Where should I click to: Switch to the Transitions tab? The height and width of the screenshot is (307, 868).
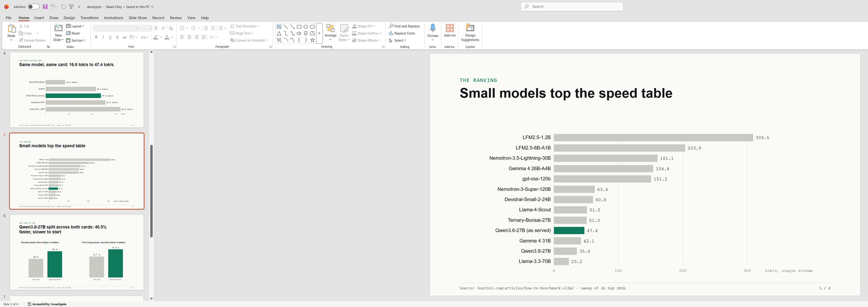tap(89, 18)
